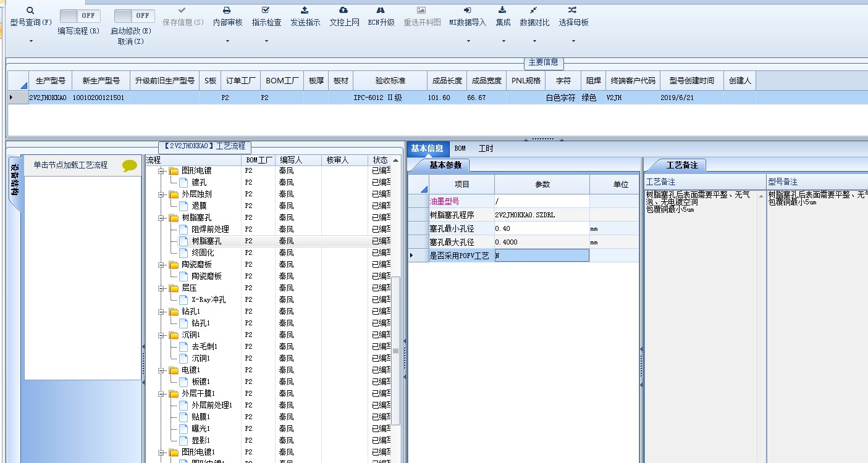Select the 阻焊前处理 tree item
Viewport: 868px width, 463px height.
click(x=210, y=229)
